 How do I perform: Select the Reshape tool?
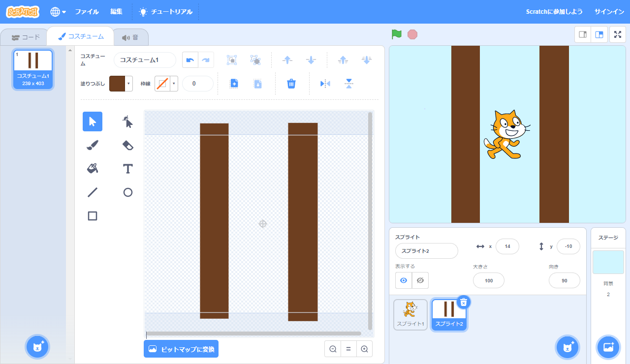(128, 121)
